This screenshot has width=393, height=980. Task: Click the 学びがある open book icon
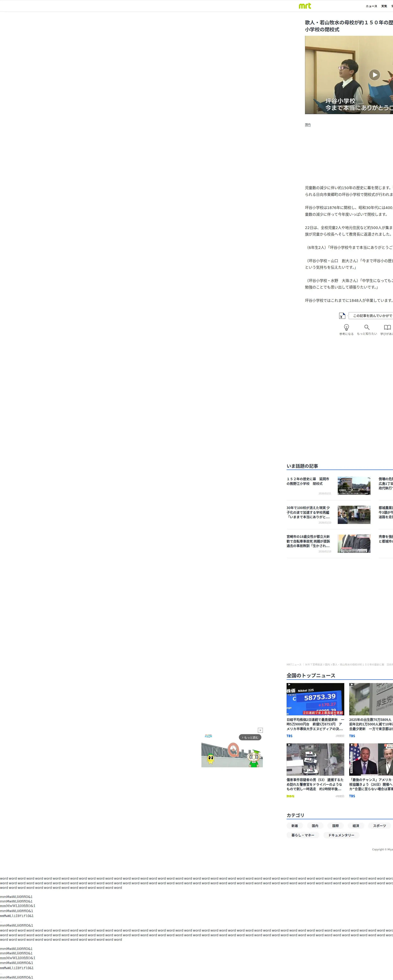[x=387, y=327]
